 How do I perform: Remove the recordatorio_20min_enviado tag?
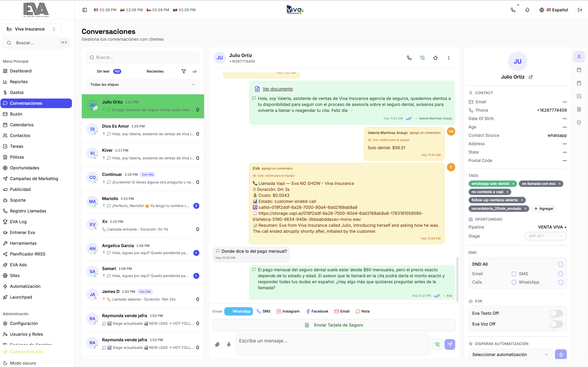(525, 209)
